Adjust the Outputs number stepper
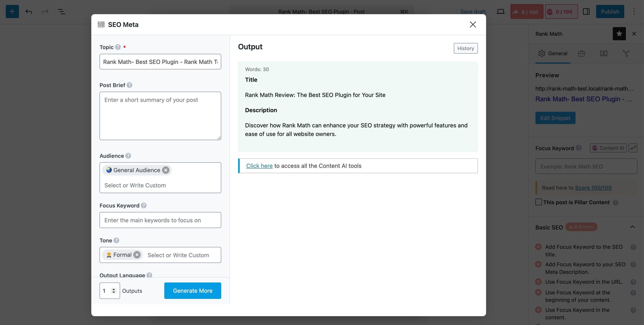The image size is (644, 325). point(114,291)
